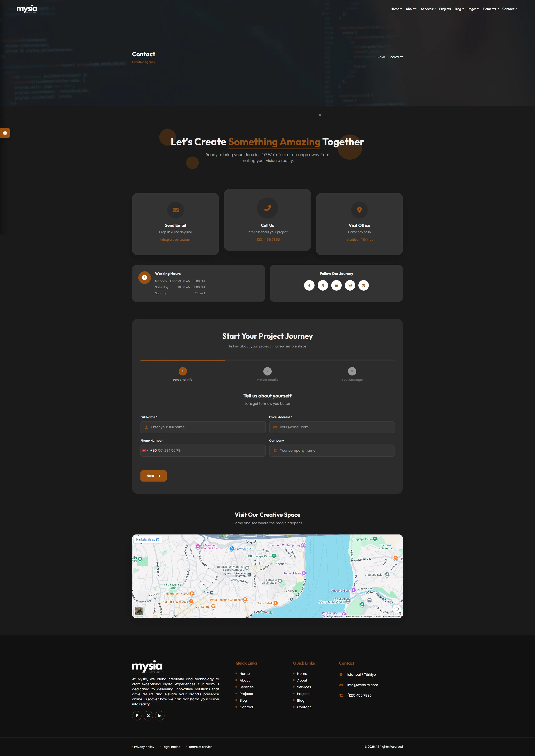Open the Projects menu item
535x756 pixels.
445,9
